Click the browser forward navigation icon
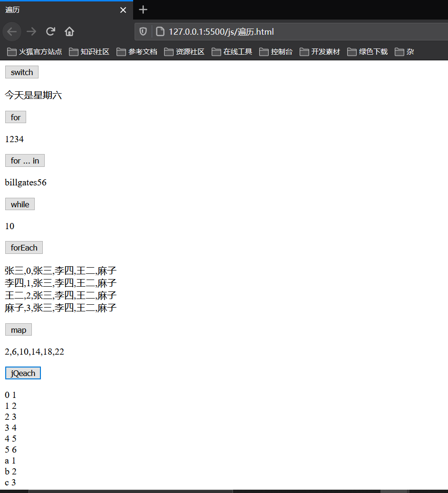This screenshot has height=493, width=448. 31,31
